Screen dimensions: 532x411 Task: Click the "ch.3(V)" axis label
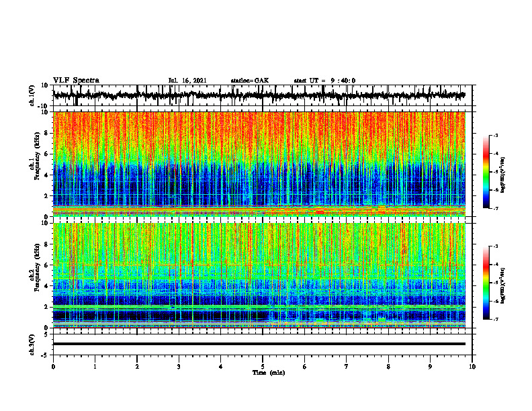point(32,345)
